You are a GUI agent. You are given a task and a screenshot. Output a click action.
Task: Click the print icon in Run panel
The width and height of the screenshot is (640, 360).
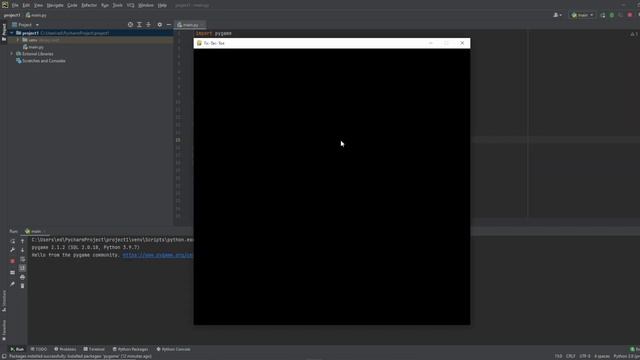tap(22, 277)
